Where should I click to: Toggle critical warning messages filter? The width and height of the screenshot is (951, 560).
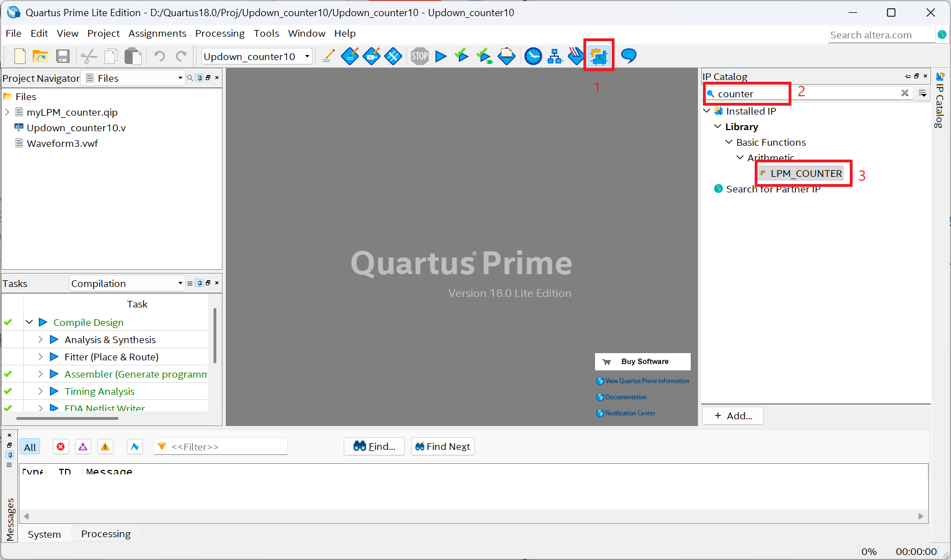pyautogui.click(x=83, y=447)
